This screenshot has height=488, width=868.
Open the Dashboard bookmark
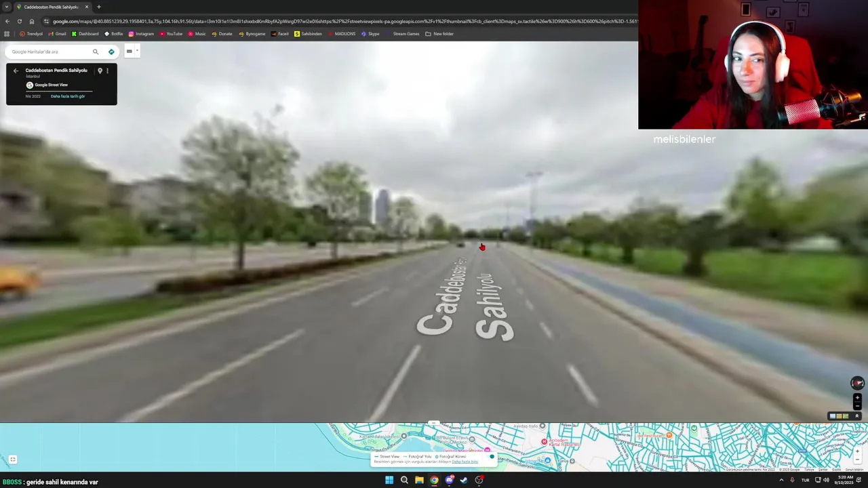(x=85, y=34)
